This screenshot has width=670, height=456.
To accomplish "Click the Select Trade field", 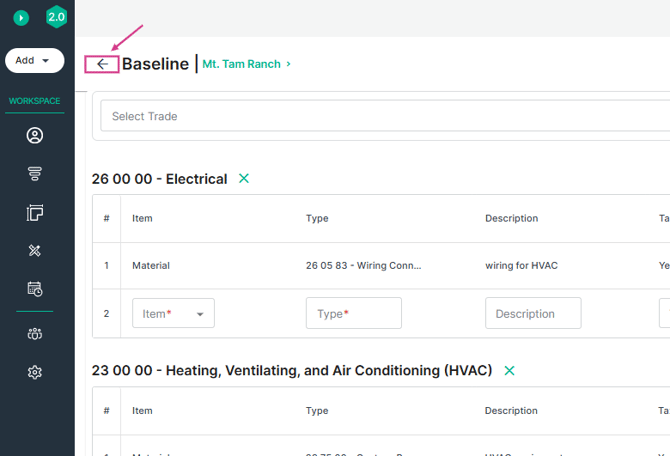I will point(385,116).
